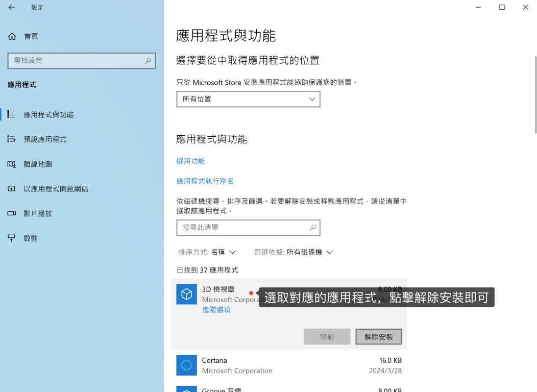Click 進階選項 under 3D 檢視器
537x392 pixels.
point(216,309)
